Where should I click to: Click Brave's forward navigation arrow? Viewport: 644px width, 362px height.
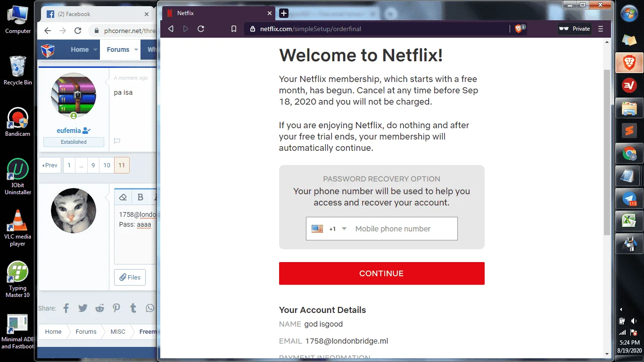point(186,29)
